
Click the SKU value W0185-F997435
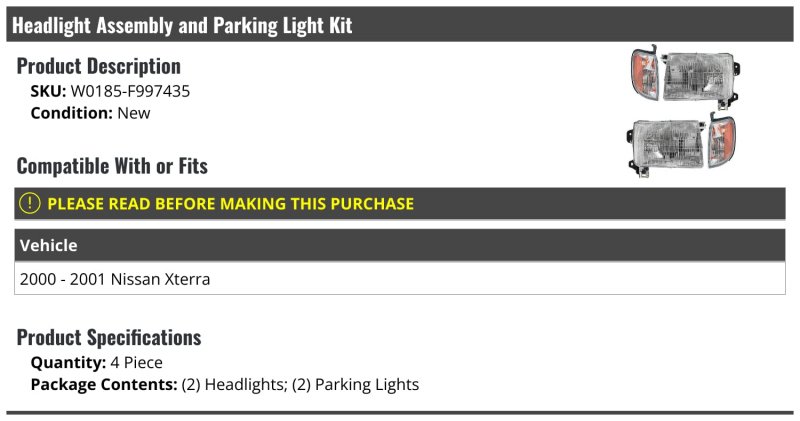[130, 91]
